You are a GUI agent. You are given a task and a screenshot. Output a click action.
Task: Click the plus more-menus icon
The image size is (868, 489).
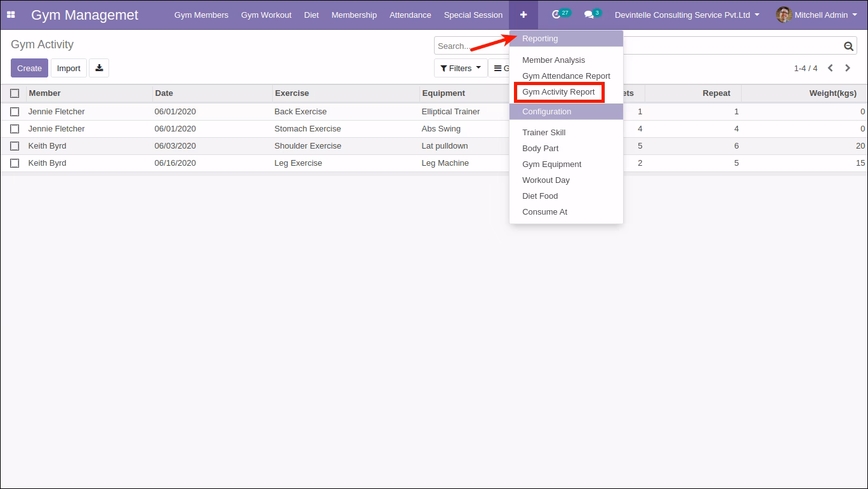pyautogui.click(x=523, y=15)
